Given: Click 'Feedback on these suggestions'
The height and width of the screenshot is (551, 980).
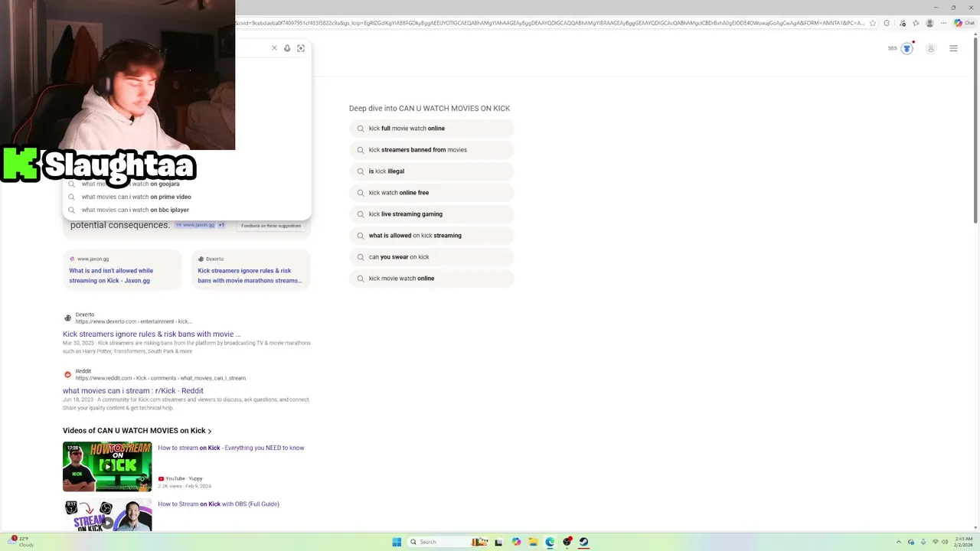Looking at the screenshot, I should 271,226.
